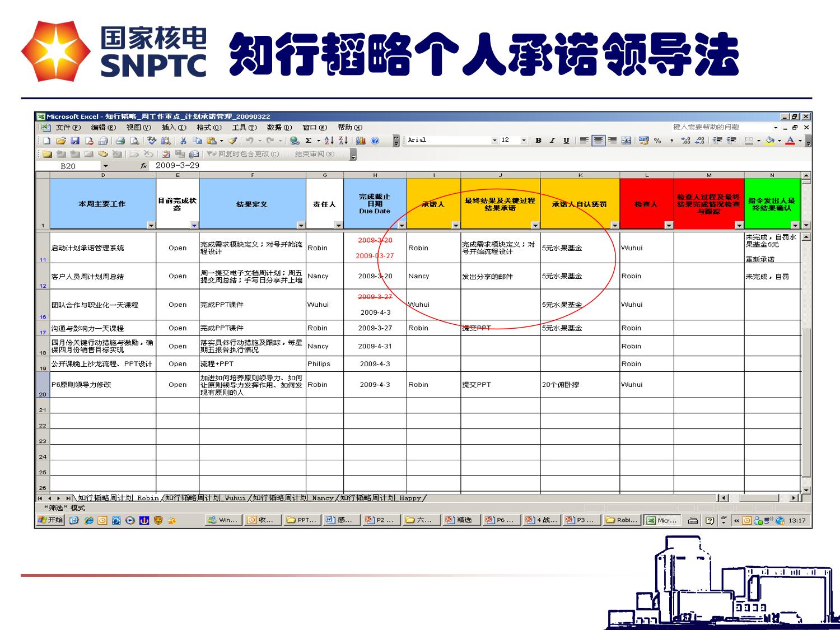Open the Chart Wizard icon
Screen dimensions: 840x630
click(x=361, y=141)
